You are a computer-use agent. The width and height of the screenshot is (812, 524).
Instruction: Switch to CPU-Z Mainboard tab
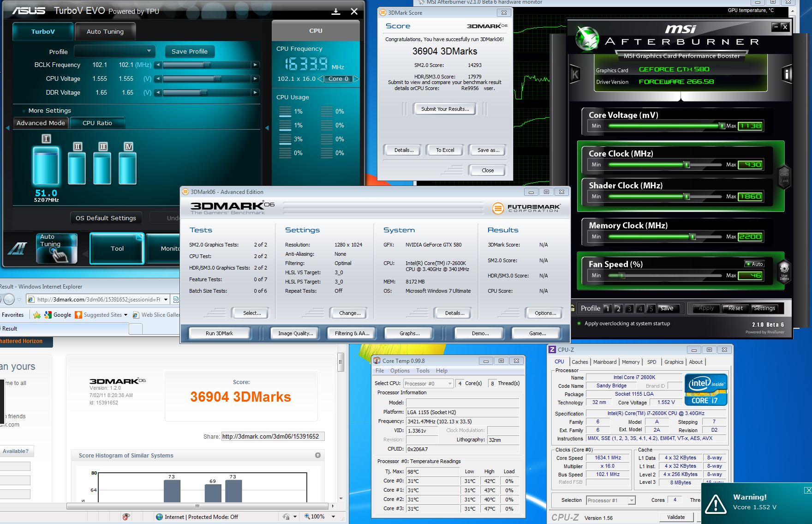point(605,362)
